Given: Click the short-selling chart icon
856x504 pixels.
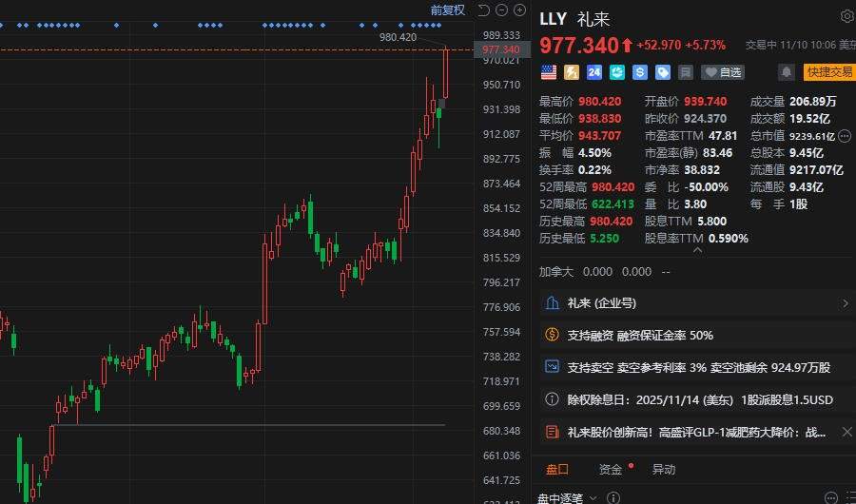Looking at the screenshot, I should coord(552,367).
